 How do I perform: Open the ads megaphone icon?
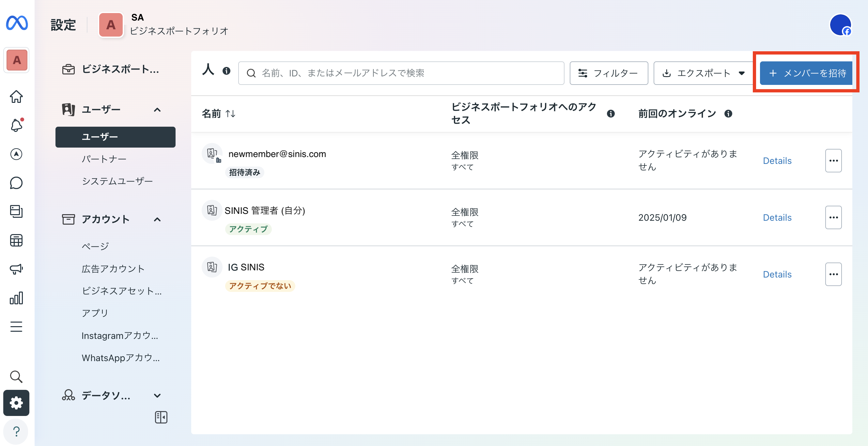[16, 269]
